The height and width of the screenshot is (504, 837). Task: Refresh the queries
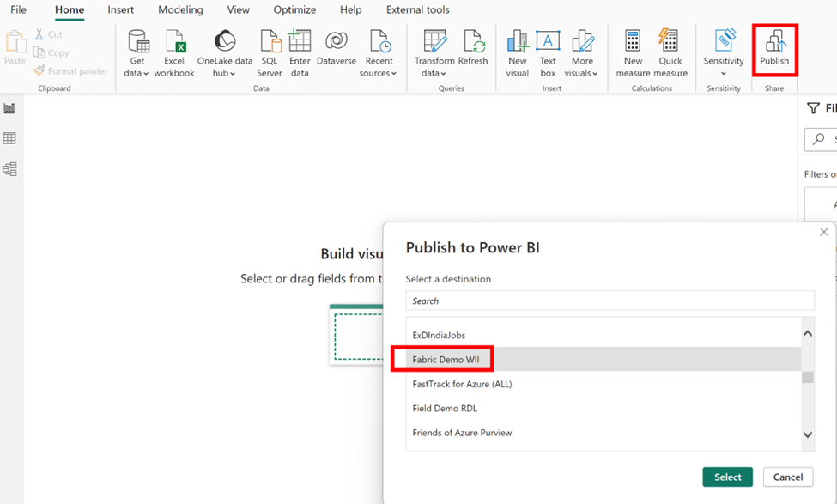[474, 48]
